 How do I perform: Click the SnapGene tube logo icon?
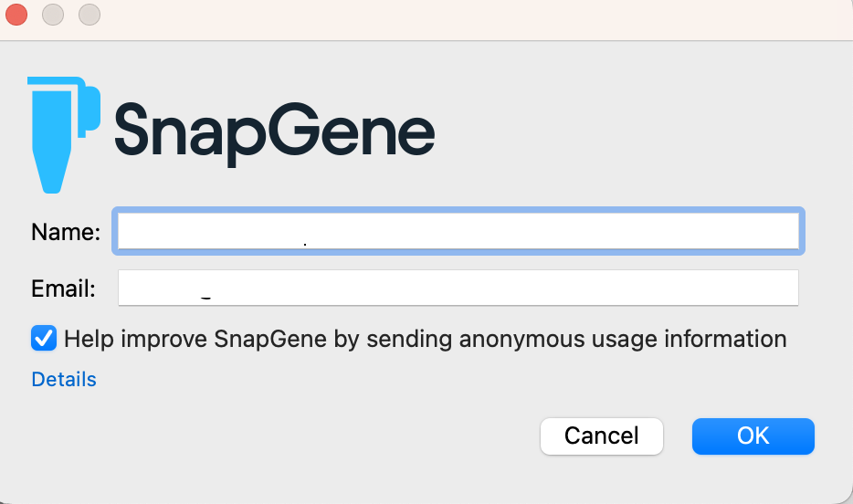pyautogui.click(x=64, y=135)
